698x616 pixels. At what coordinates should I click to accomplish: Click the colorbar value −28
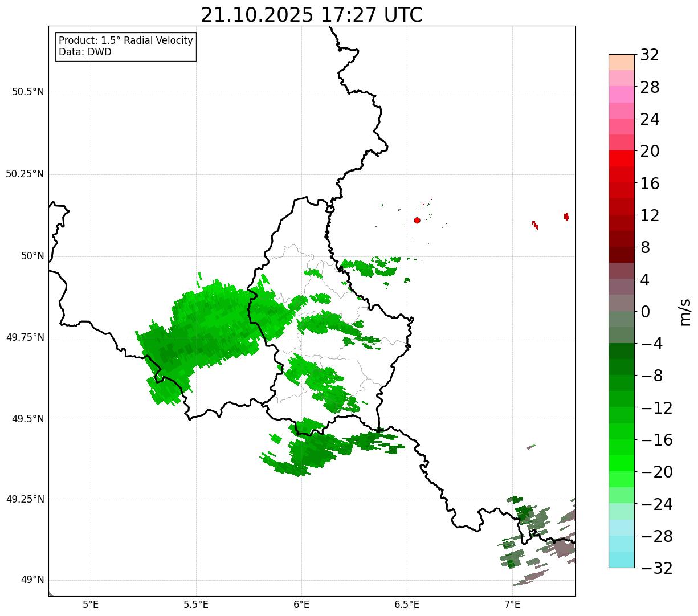tap(656, 536)
